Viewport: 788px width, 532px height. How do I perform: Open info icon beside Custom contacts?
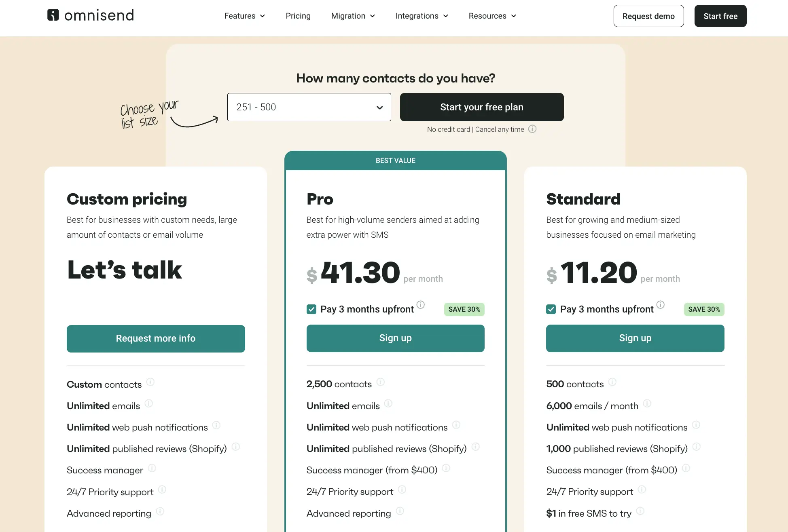pyautogui.click(x=150, y=382)
